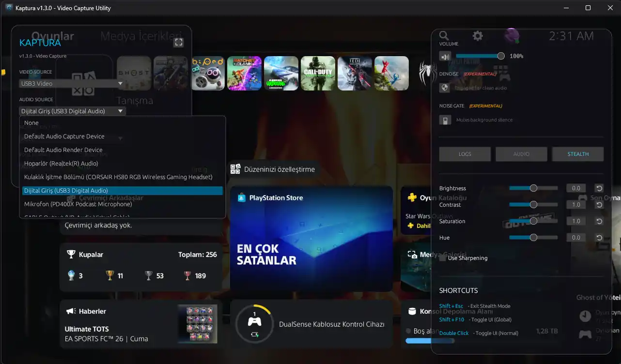Open the PlayStation search magnifier icon
621x364 pixels.
pos(444,35)
